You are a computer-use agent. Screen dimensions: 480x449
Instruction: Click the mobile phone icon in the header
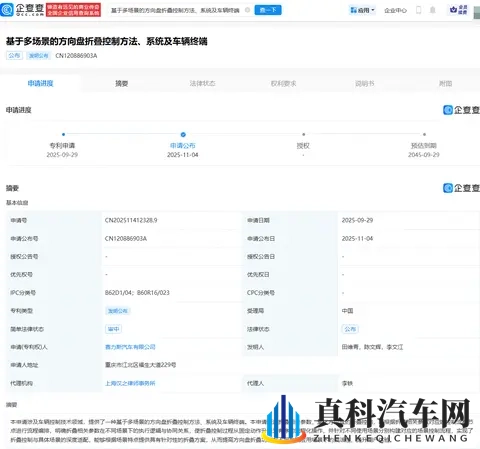[x=419, y=10]
